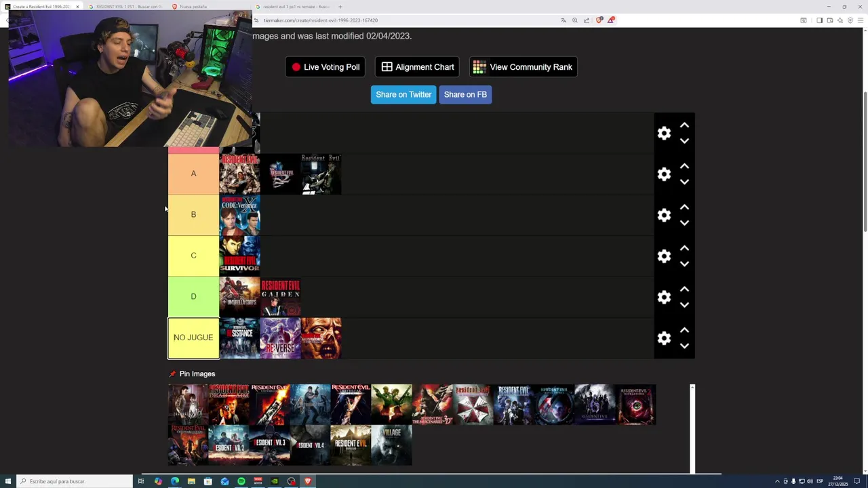This screenshot has width=868, height=488.
Task: Move tier B row down
Action: (684, 223)
